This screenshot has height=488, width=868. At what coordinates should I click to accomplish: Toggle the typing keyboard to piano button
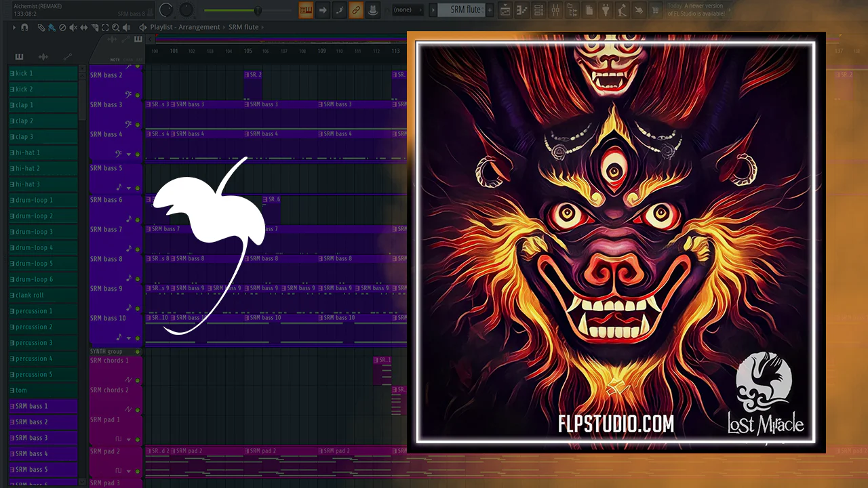[x=306, y=10]
